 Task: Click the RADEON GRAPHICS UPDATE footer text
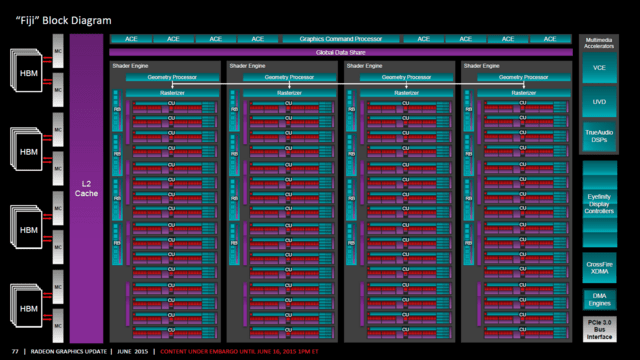point(69,351)
